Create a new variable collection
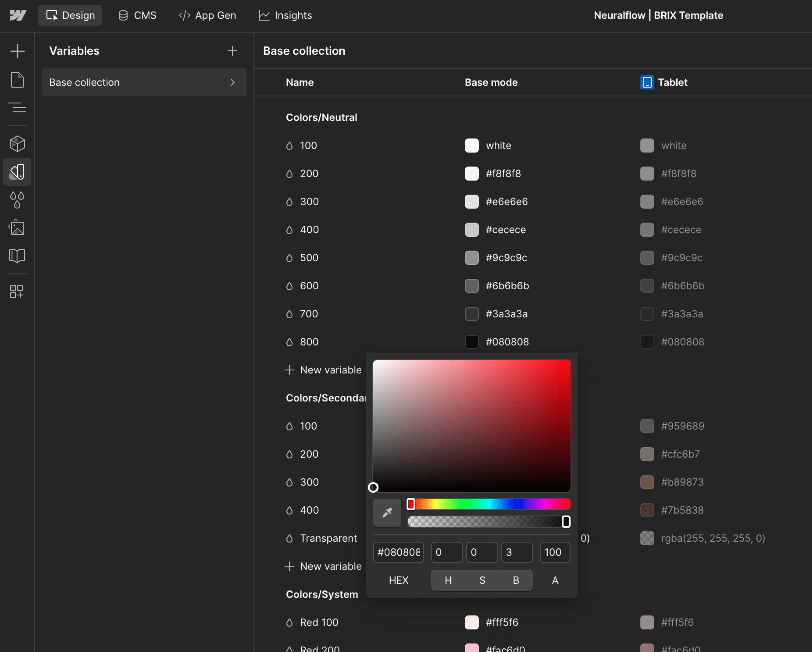This screenshot has height=652, width=812. [x=232, y=51]
